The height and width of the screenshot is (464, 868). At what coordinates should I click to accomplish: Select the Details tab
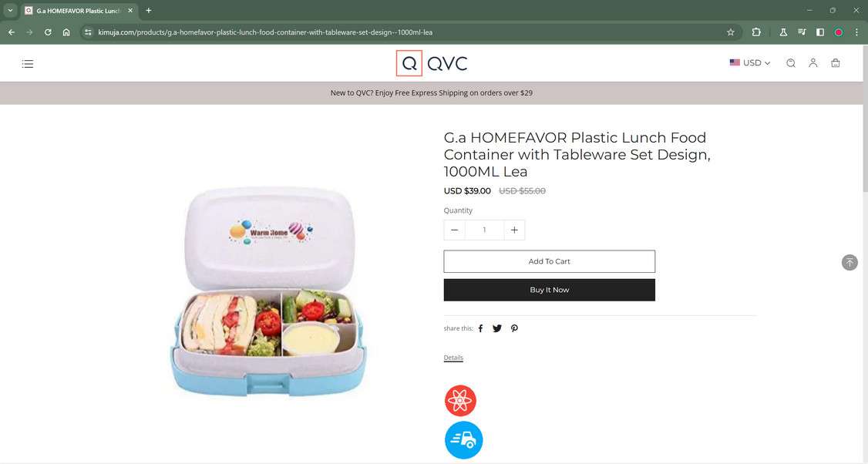453,358
